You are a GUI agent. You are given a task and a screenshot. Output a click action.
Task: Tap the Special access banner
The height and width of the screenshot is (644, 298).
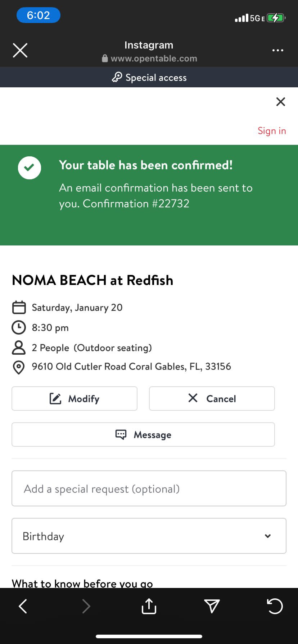coord(149,77)
